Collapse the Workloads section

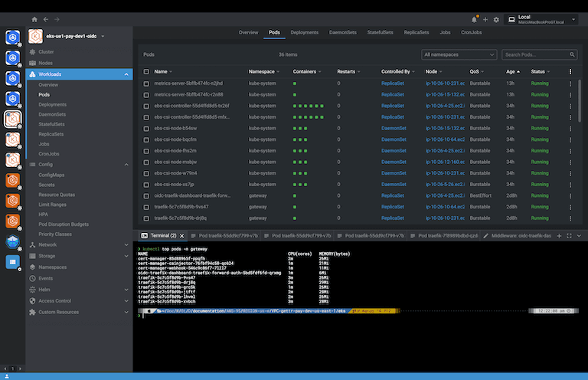click(126, 74)
